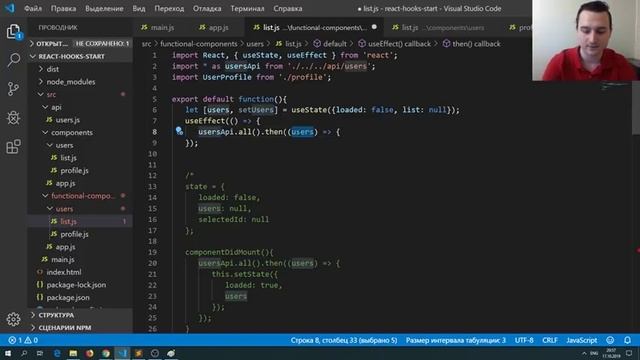Switch to the VS Code taskbar icon

click(122, 353)
